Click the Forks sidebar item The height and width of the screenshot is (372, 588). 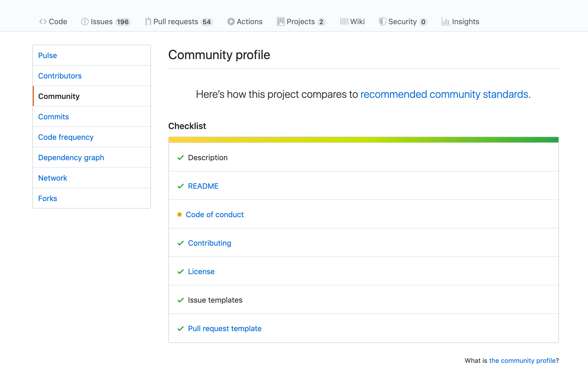coord(48,198)
